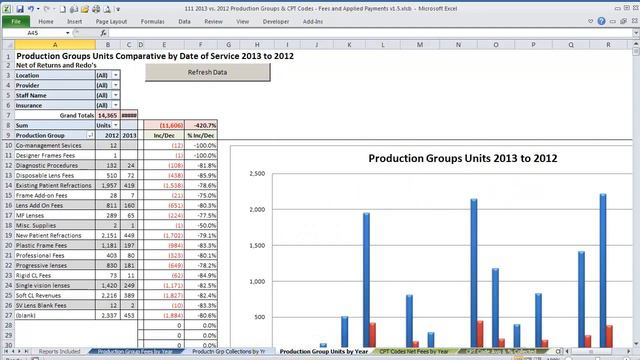Click the Soft CL Revenues cell
The height and width of the screenshot is (360, 640).
(x=55, y=296)
